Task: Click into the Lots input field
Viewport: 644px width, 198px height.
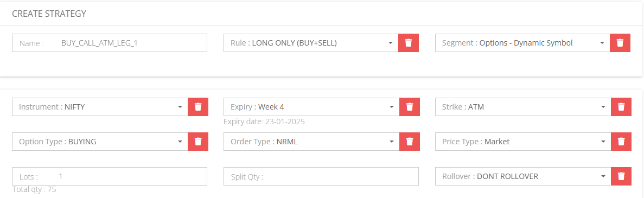Action: [x=110, y=176]
